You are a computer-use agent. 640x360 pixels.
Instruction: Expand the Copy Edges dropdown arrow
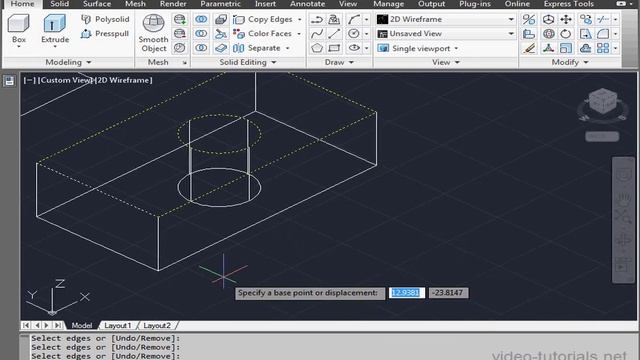coord(300,19)
